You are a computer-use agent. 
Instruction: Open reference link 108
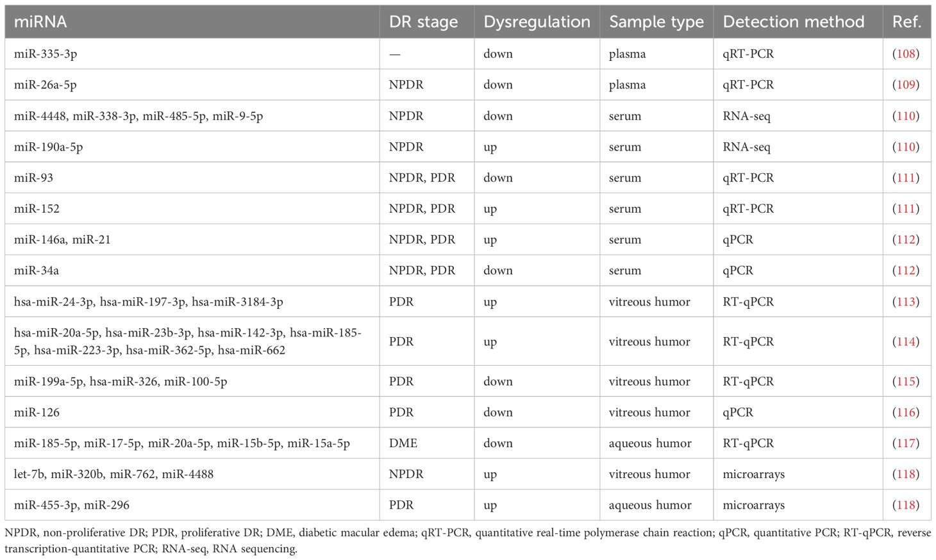click(906, 54)
